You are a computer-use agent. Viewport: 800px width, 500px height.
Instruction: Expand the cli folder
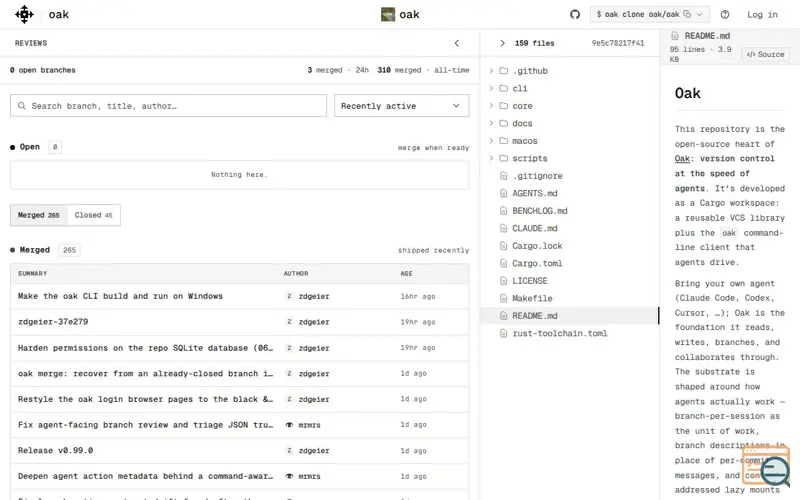[x=569, y=88]
